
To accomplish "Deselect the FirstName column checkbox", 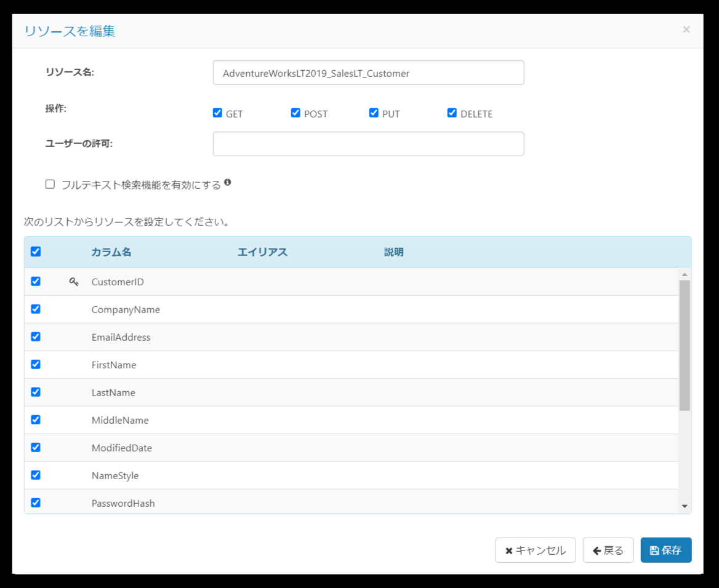I will point(36,364).
